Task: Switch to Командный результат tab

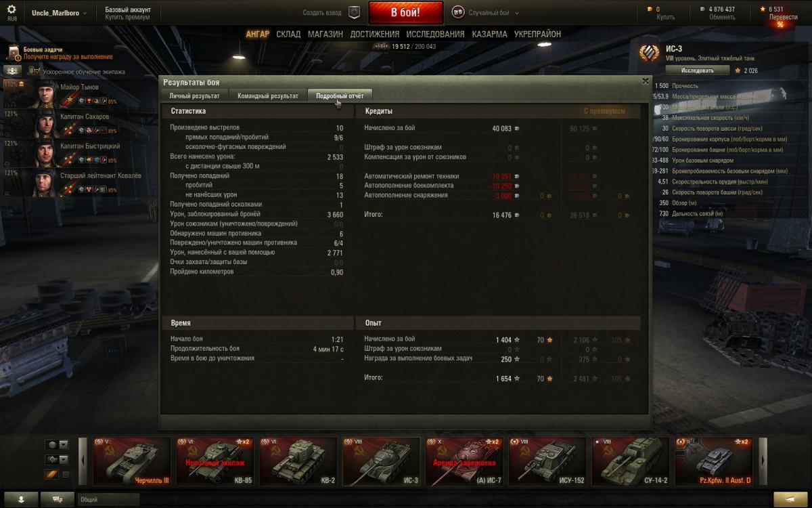Action: pos(268,96)
